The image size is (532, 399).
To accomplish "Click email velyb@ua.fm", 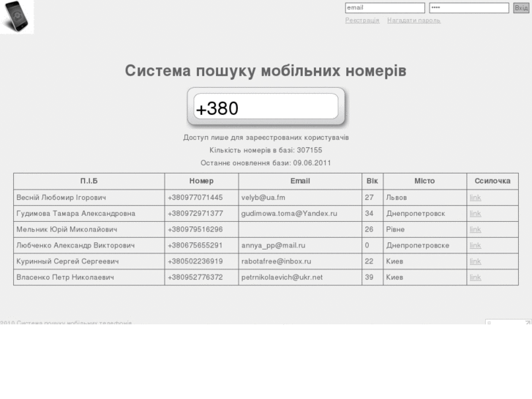I will coord(263,198).
